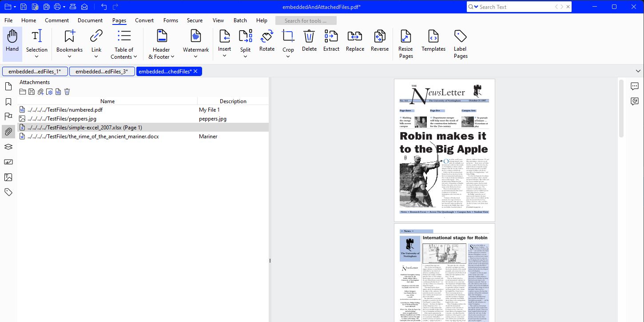644x322 pixels.
Task: Open the Bookmarks tool in the ribbon
Action: [69, 41]
